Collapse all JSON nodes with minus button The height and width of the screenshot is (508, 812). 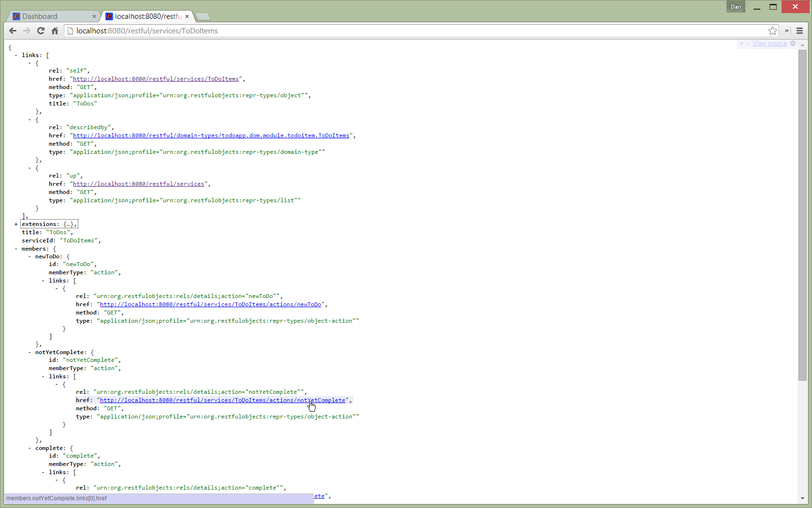click(747, 44)
